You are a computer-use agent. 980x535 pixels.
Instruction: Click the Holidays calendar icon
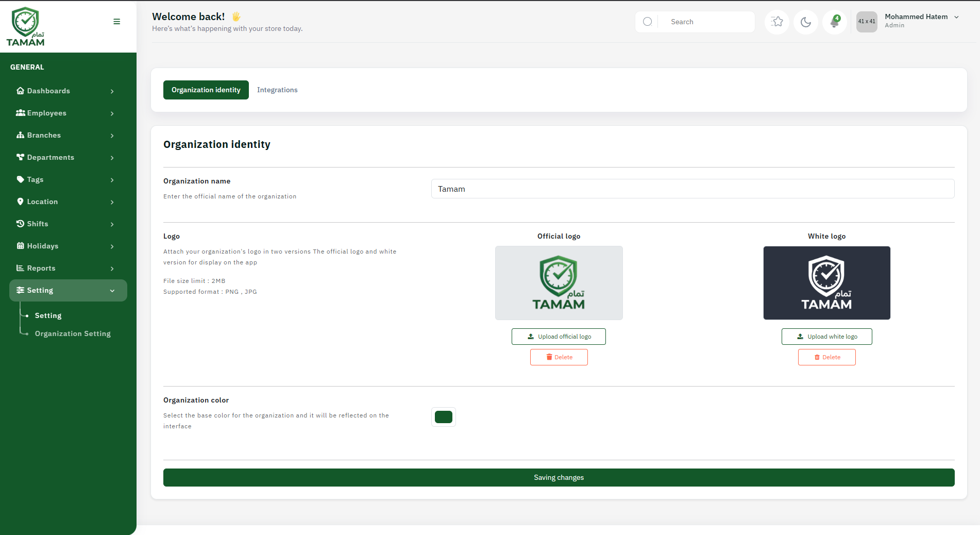tap(20, 246)
